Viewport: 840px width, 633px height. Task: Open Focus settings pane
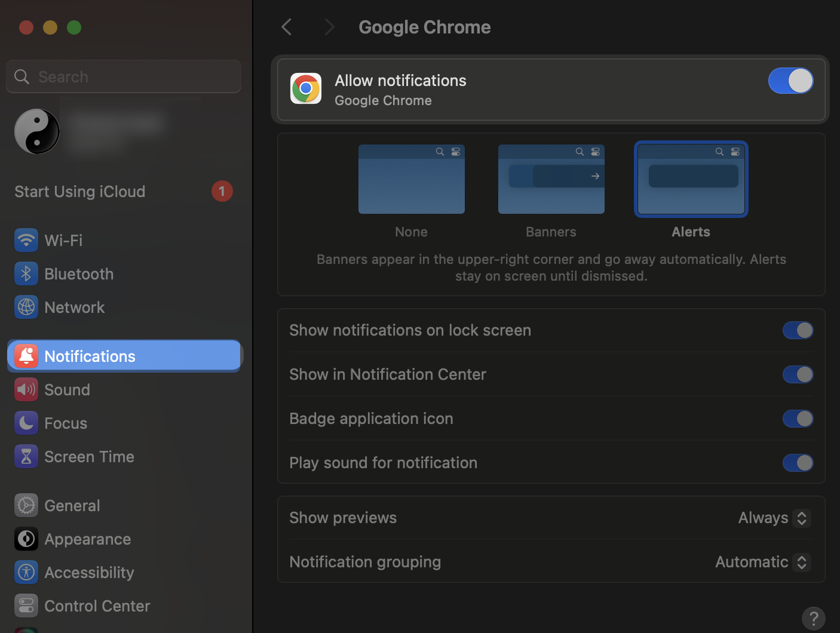tap(124, 423)
